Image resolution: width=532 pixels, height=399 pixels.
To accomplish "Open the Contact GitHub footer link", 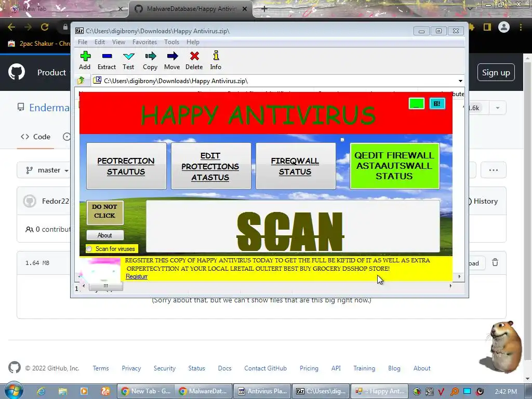I will [265, 368].
